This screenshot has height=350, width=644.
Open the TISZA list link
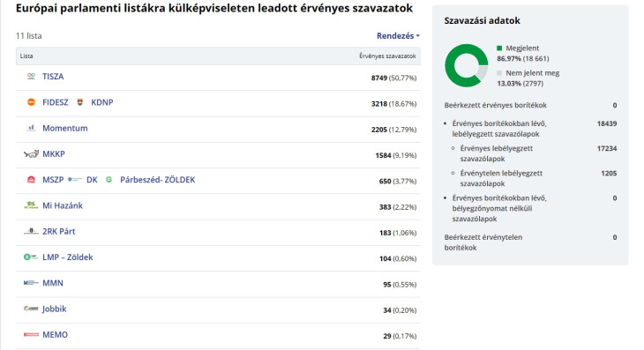pyautogui.click(x=53, y=77)
